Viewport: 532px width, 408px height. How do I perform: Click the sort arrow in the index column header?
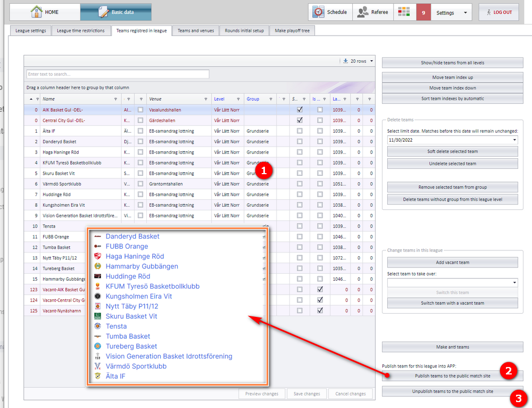pyautogui.click(x=31, y=99)
